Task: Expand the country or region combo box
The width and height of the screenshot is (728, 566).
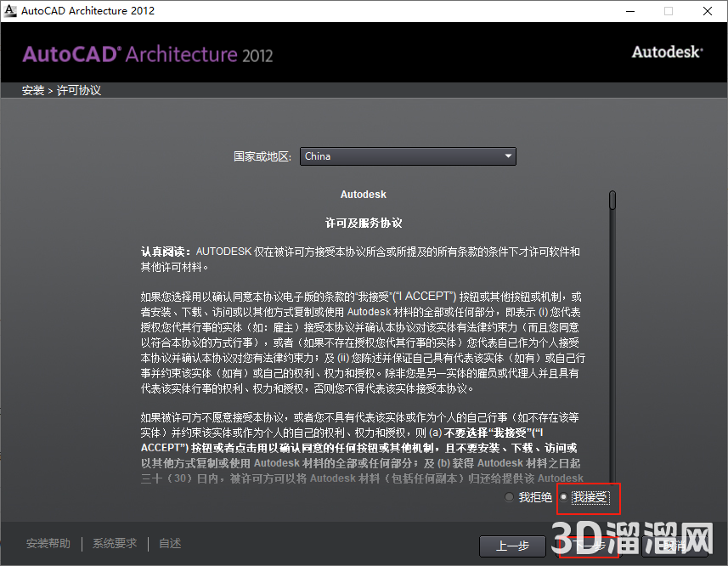Action: (408, 156)
